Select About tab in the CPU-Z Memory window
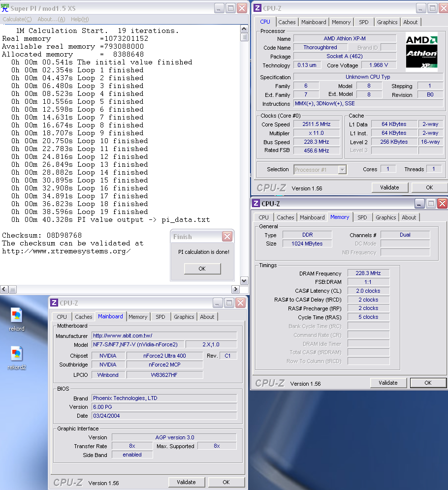 coord(409,217)
